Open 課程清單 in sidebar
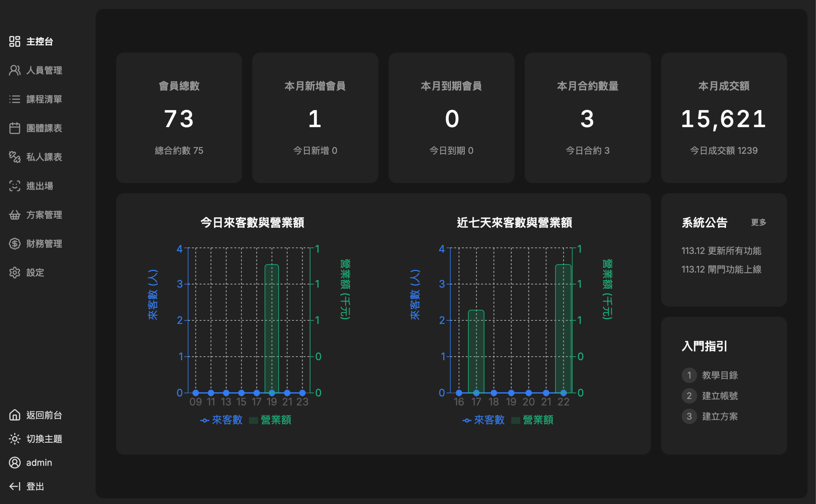 coord(44,99)
